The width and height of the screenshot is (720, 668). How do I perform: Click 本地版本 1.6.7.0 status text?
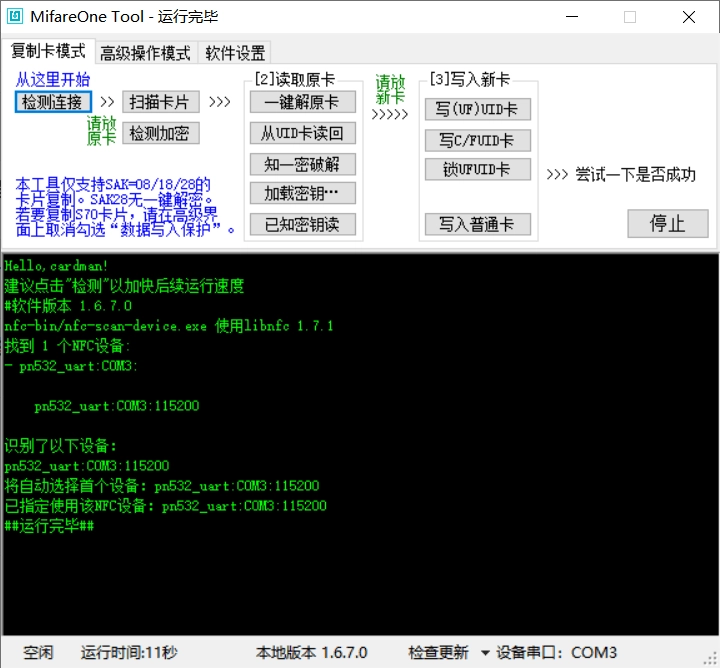(312, 652)
